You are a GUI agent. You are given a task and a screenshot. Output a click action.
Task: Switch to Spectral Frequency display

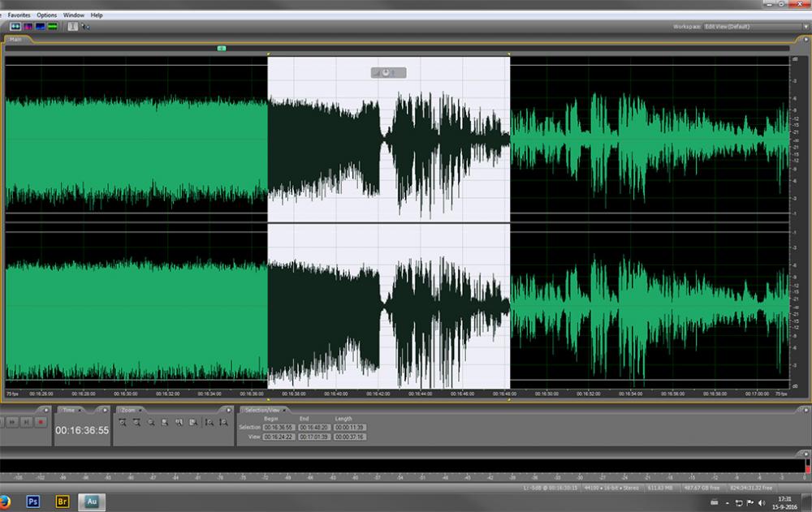(27, 27)
